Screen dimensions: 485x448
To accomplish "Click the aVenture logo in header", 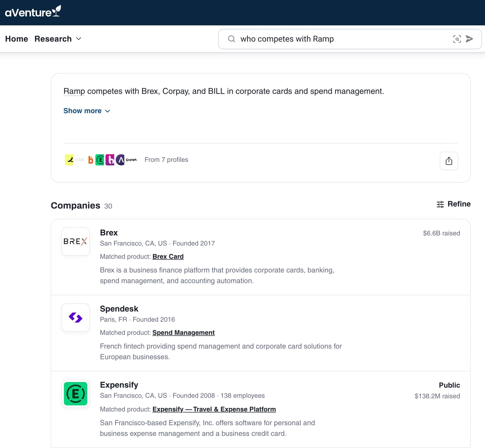I will point(33,11).
